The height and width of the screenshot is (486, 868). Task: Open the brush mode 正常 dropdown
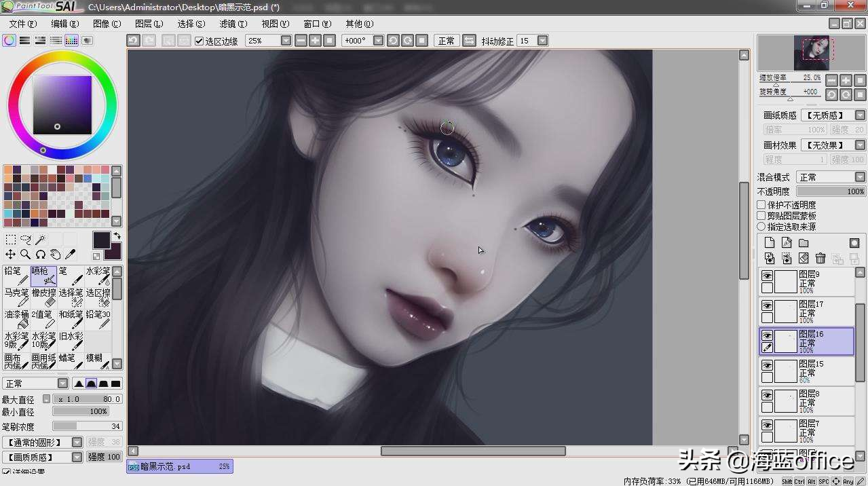[x=62, y=384]
